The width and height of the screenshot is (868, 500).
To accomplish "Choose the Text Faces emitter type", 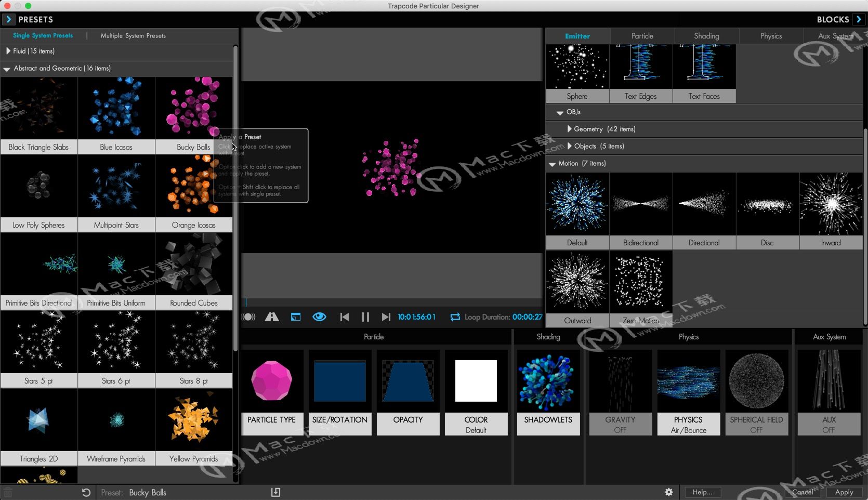I will coord(704,73).
